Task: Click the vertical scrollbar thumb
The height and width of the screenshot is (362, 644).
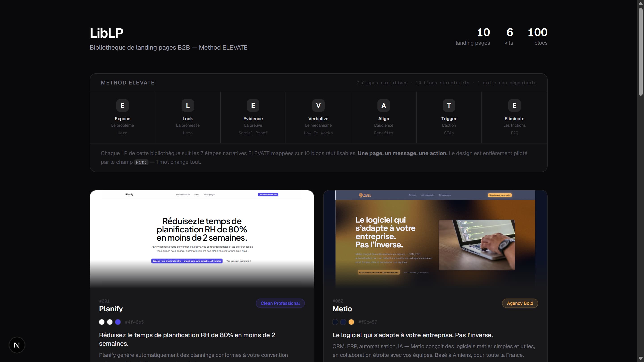Action: tap(640, 52)
